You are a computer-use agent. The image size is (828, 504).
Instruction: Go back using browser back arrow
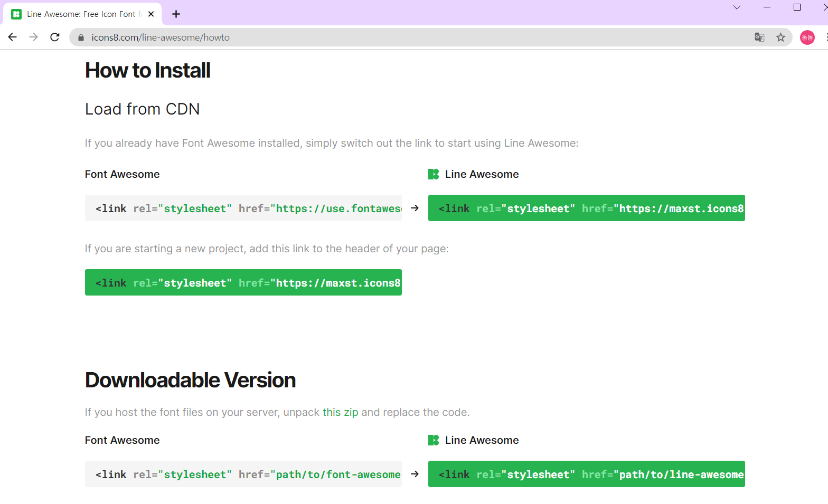pyautogui.click(x=13, y=37)
